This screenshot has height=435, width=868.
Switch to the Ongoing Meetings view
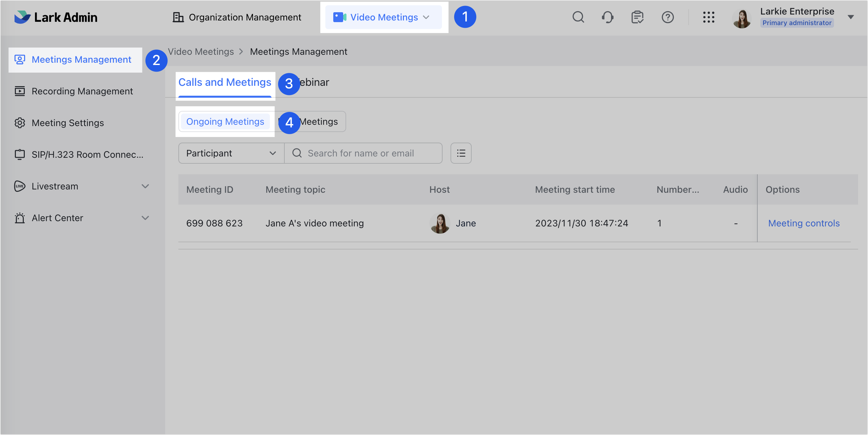225,121
